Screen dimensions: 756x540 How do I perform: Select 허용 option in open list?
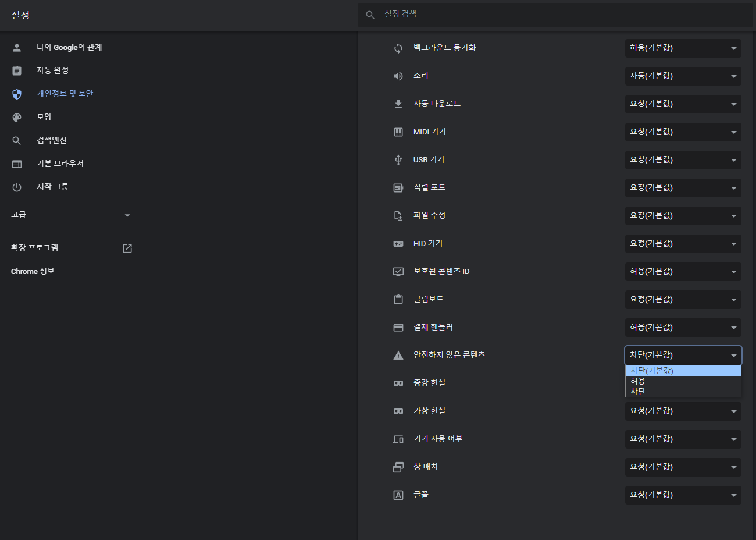coord(683,381)
